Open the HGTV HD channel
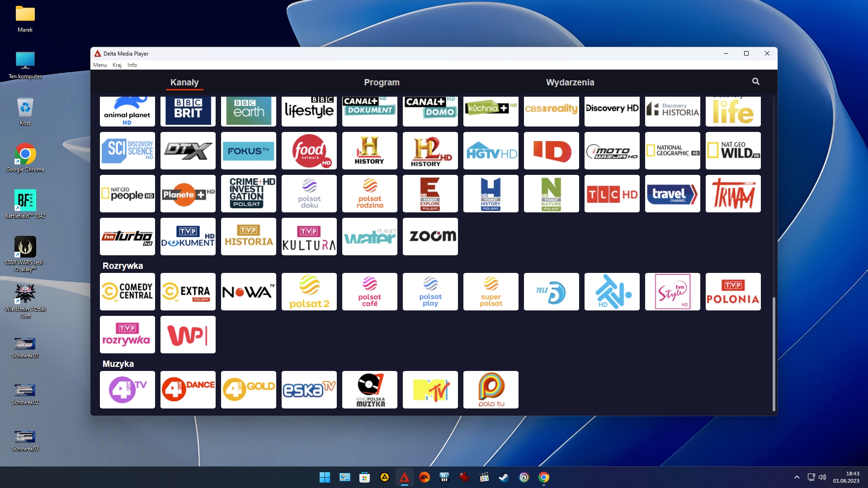Image resolution: width=868 pixels, height=488 pixels. click(x=491, y=150)
